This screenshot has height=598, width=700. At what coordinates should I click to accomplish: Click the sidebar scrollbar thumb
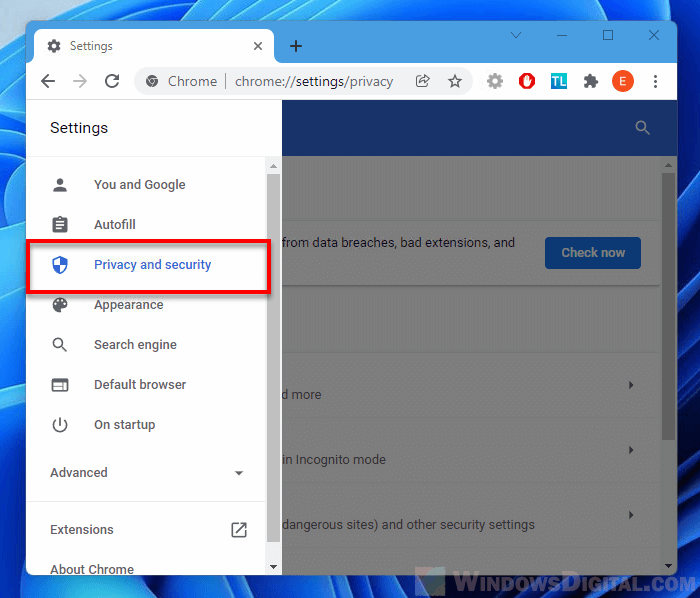(x=274, y=358)
